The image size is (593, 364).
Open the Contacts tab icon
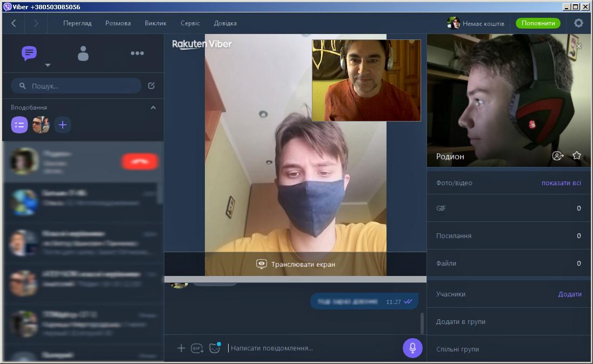tap(83, 53)
